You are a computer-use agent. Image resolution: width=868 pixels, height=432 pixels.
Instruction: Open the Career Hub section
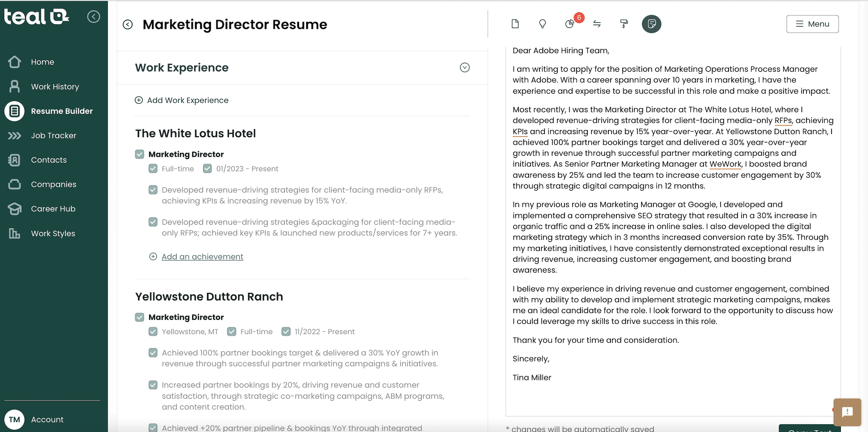53,208
